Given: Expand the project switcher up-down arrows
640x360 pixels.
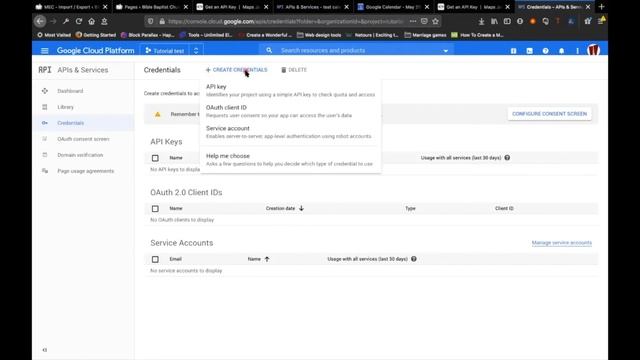Looking at the screenshot, I should pos(196,51).
